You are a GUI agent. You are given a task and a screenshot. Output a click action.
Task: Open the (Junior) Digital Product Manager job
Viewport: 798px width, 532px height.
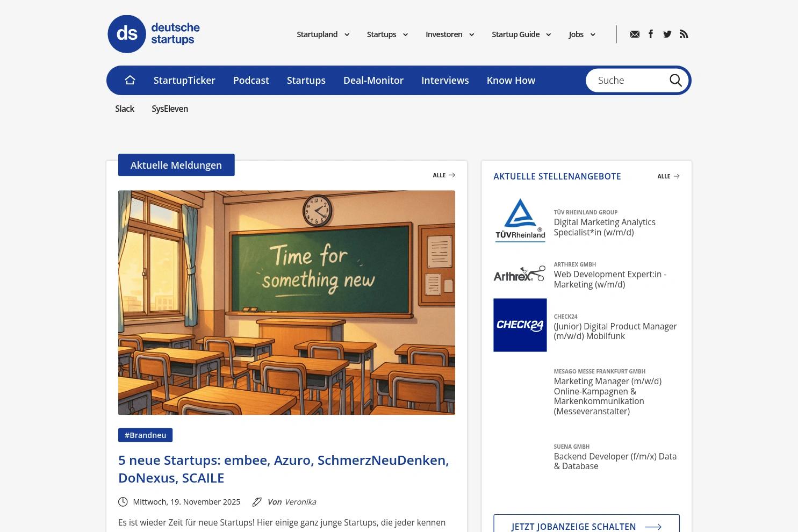(x=615, y=331)
